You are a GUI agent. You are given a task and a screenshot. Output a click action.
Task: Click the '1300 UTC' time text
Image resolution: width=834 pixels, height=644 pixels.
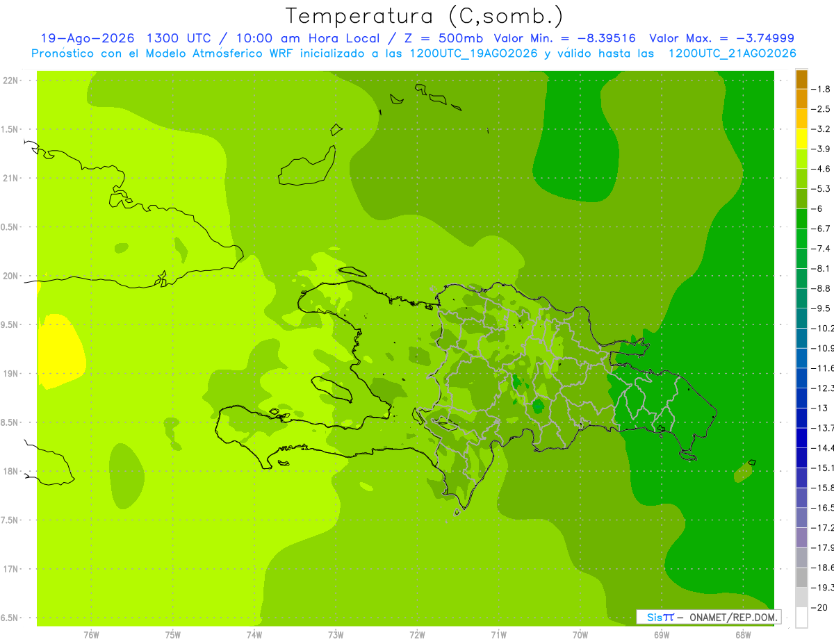pyautogui.click(x=179, y=38)
